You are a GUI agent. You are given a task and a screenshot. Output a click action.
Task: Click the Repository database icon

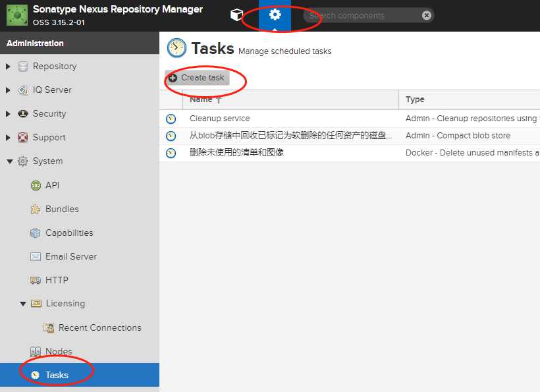pos(23,66)
